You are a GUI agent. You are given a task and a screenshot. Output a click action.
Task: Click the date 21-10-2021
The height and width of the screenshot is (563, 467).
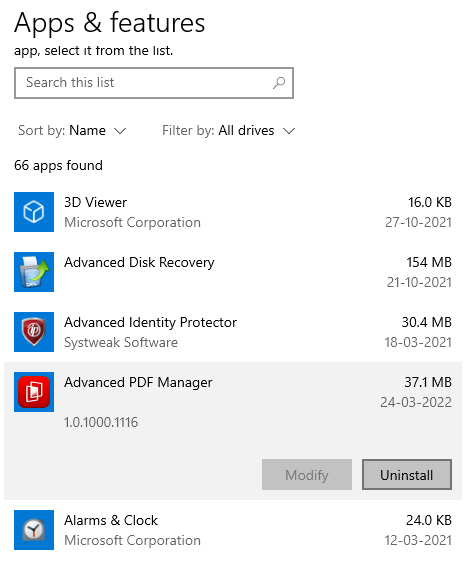(x=419, y=283)
